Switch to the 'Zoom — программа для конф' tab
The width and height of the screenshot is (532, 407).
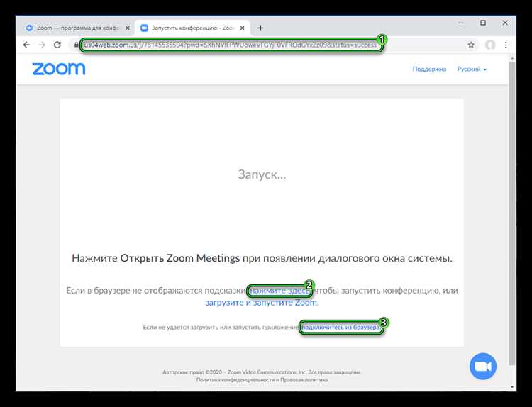(77, 28)
